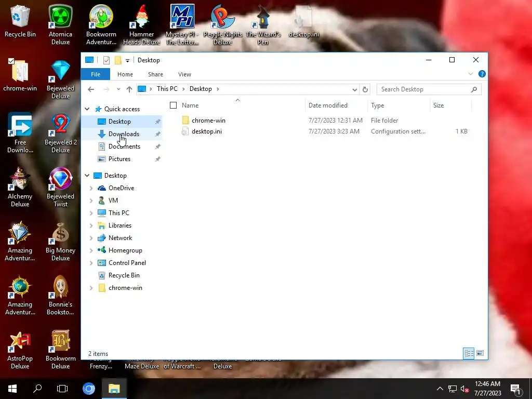Go up one folder level arrow
Viewport: 532px width, 399px height.
pos(129,89)
